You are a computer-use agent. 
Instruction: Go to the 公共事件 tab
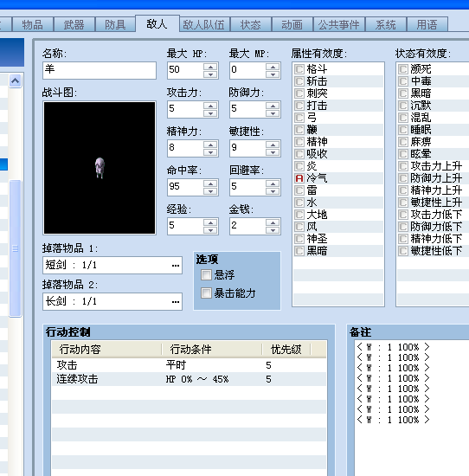click(339, 24)
